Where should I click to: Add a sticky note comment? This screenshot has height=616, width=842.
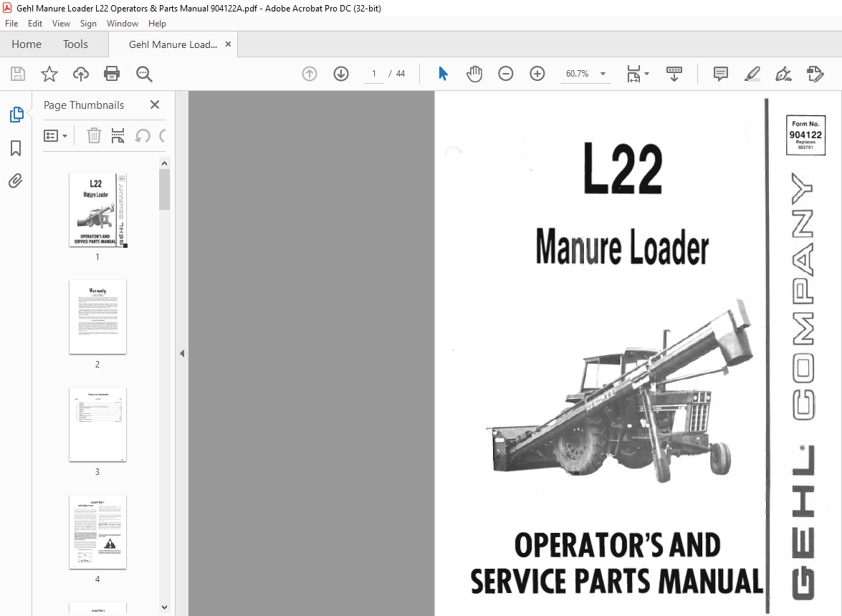pyautogui.click(x=721, y=74)
